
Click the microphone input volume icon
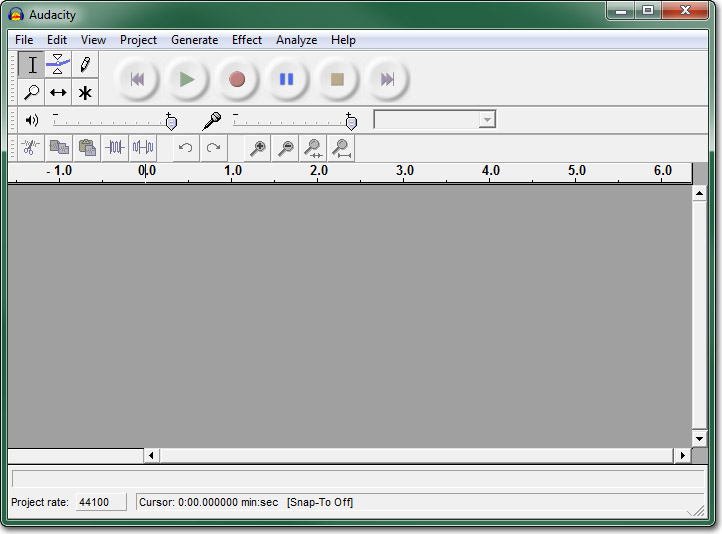(212, 121)
